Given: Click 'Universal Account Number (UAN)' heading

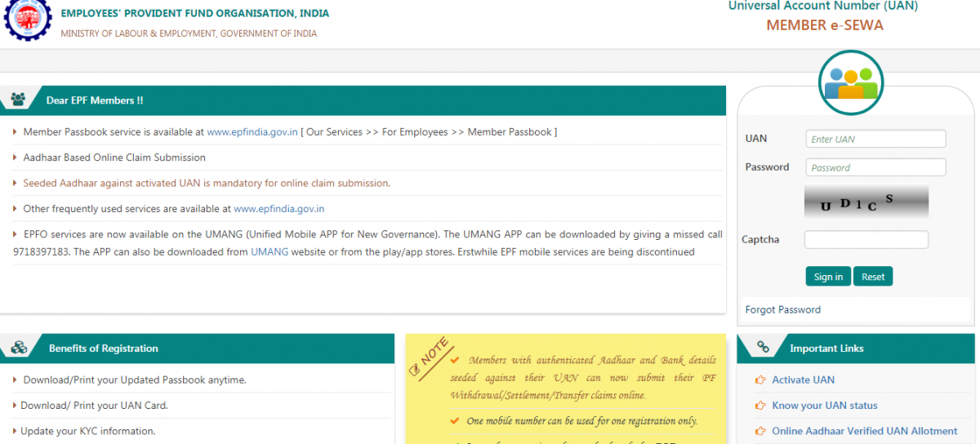Looking at the screenshot, I should click(823, 6).
